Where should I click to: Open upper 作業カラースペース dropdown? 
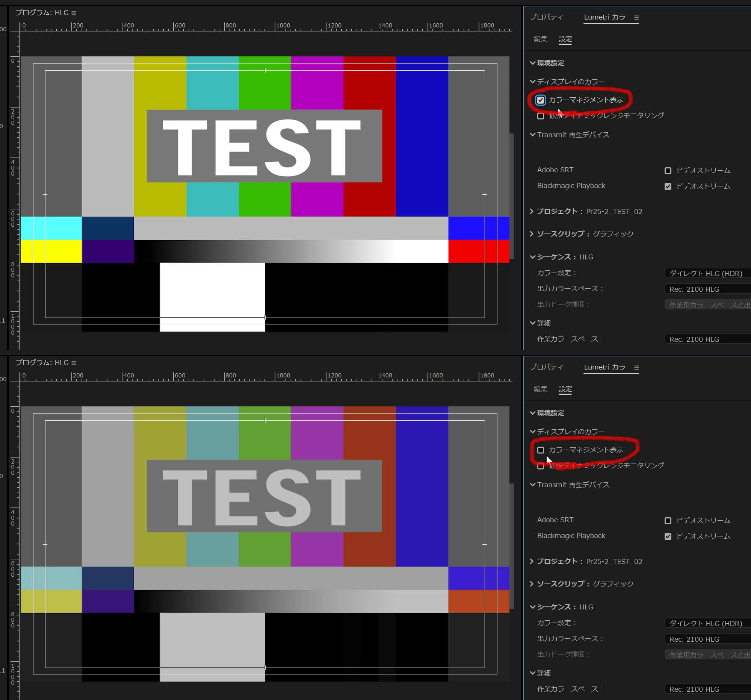tap(706, 339)
